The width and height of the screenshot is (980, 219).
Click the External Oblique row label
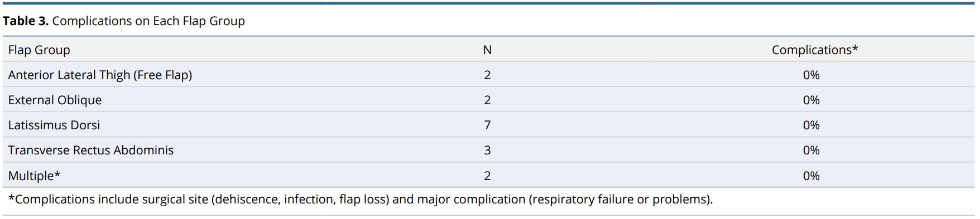(55, 100)
